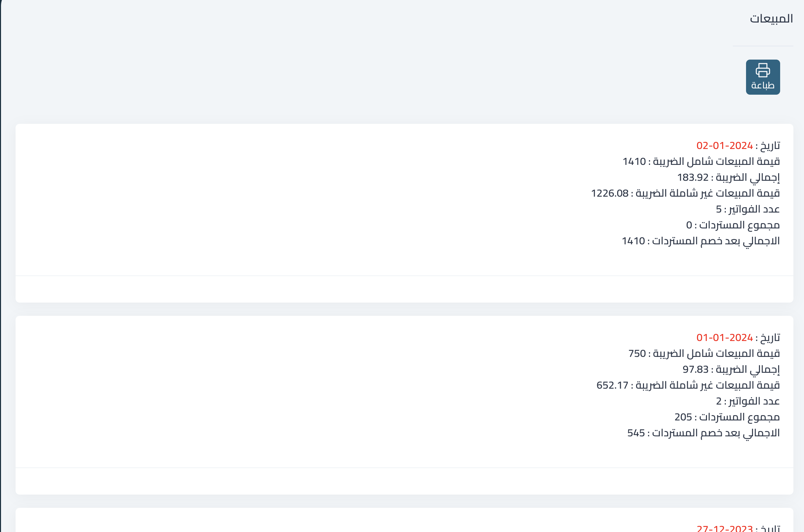Image resolution: width=804 pixels, height=532 pixels.
Task: Click the المبيعات page heading
Action: click(771, 18)
